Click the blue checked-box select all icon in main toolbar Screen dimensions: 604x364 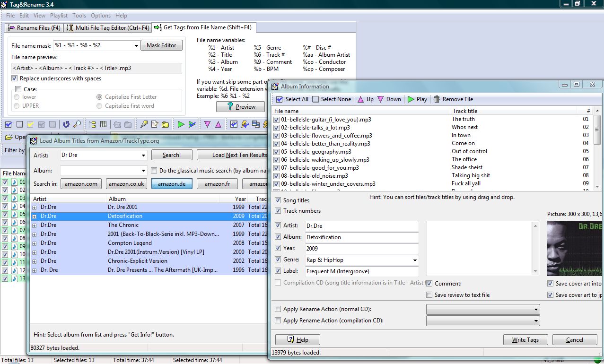pos(9,125)
